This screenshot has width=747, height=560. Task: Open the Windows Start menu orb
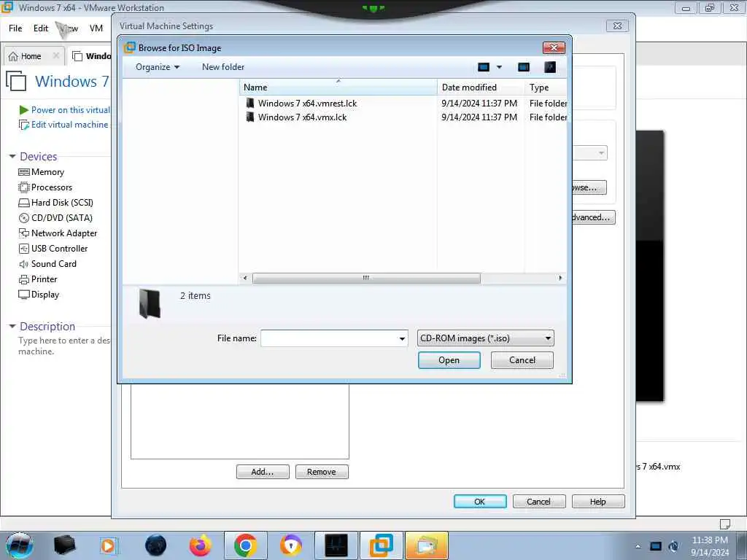pos(20,545)
